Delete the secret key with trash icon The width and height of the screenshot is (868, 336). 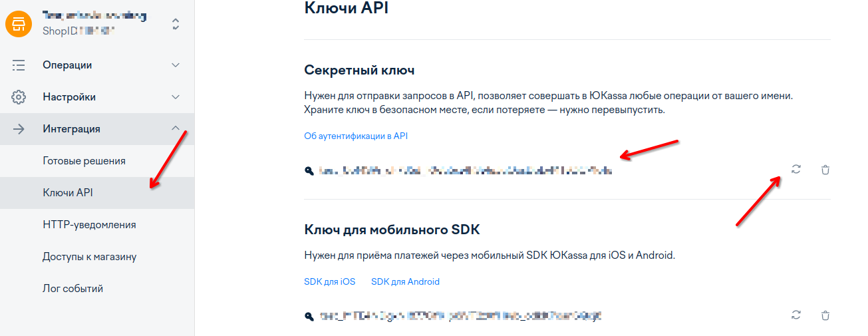(x=825, y=170)
